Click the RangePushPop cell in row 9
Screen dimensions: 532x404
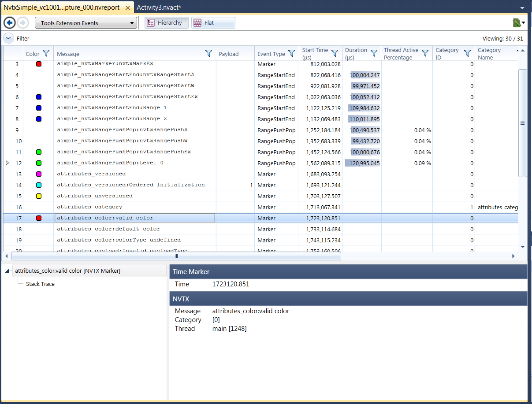point(276,130)
